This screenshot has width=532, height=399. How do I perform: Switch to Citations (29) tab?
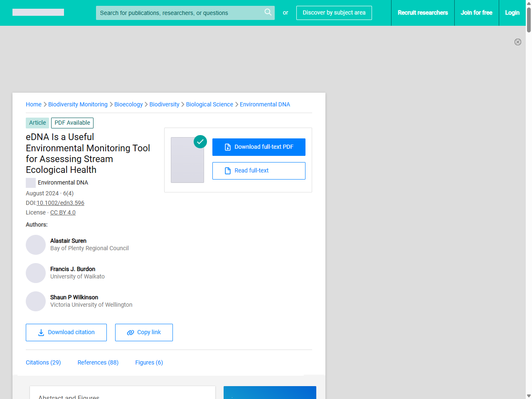(43, 362)
